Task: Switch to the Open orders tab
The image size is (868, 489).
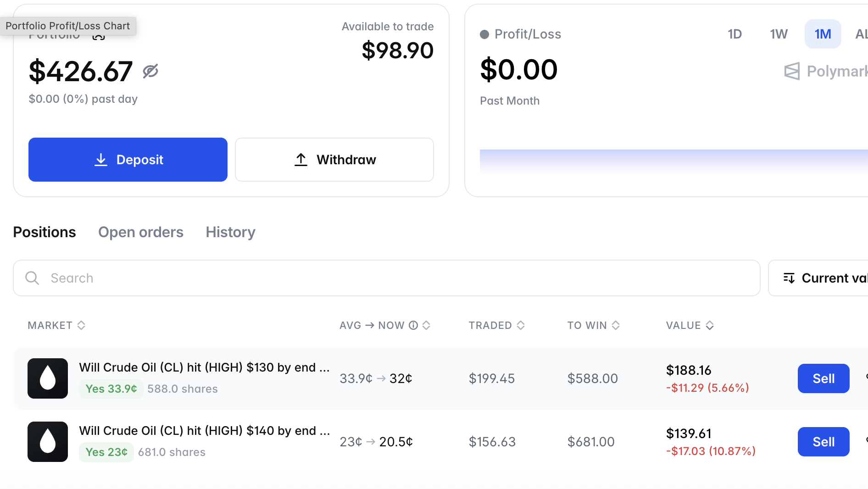Action: (141, 232)
